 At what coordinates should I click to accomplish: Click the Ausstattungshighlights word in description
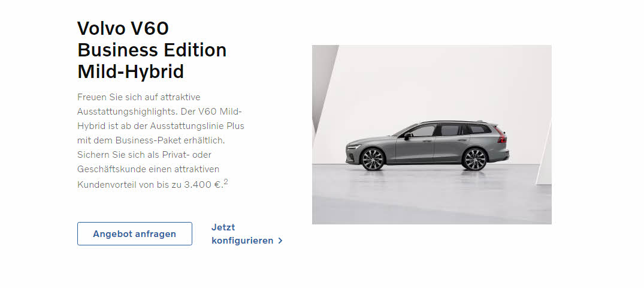[x=128, y=112]
